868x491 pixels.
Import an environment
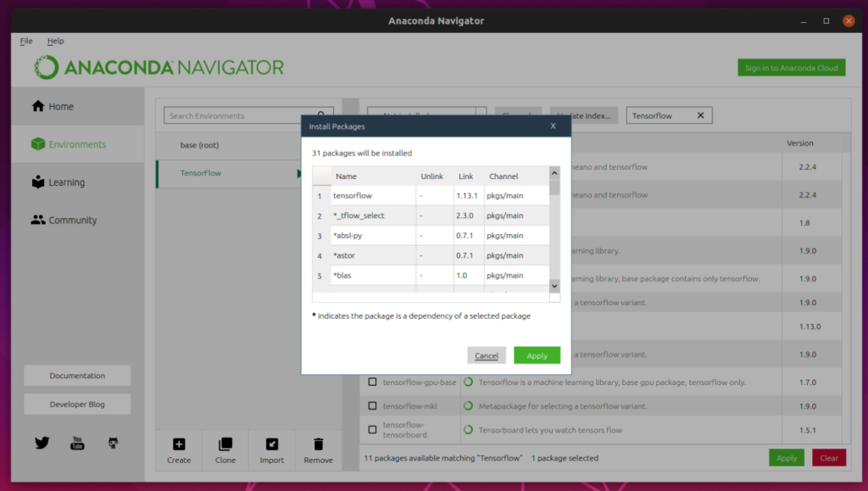coord(272,450)
